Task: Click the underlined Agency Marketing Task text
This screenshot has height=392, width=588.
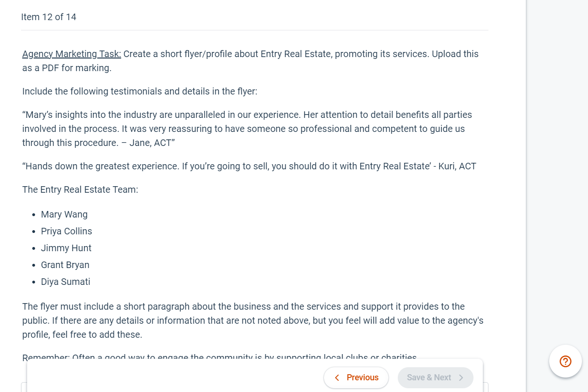Action: tap(72, 54)
